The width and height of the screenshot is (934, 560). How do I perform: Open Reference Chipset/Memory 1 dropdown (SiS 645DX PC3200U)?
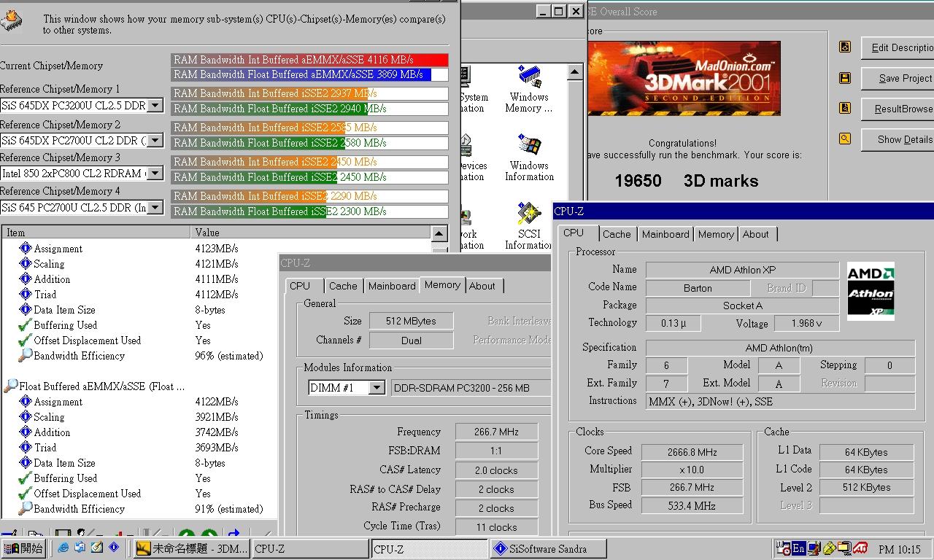(x=155, y=106)
